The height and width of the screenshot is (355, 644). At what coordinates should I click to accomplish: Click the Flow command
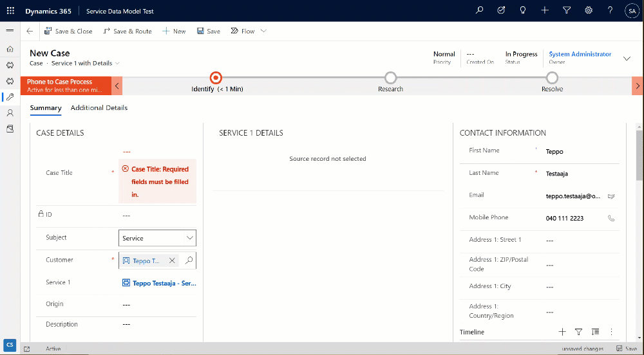point(243,31)
